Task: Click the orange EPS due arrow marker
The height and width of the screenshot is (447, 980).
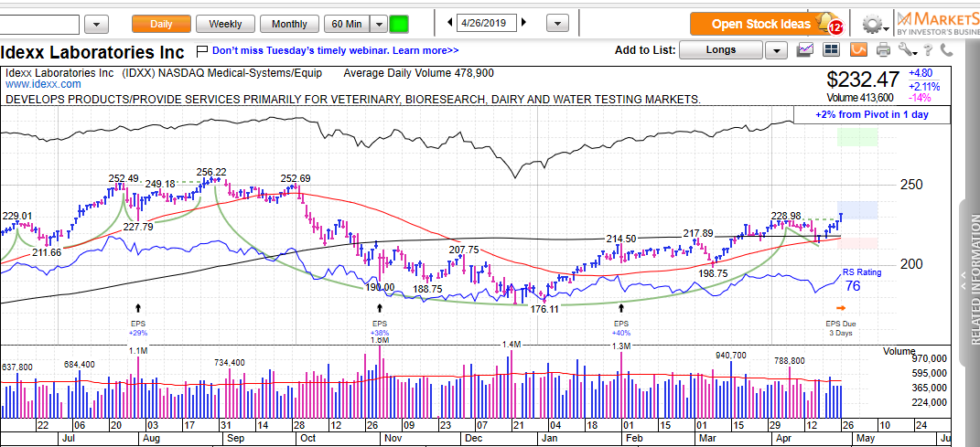Action: pos(840,308)
